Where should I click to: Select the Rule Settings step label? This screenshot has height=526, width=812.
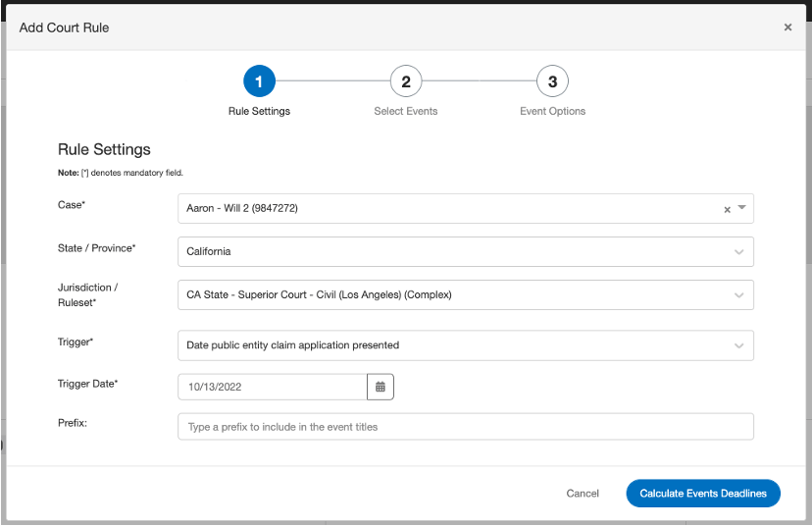click(x=259, y=111)
